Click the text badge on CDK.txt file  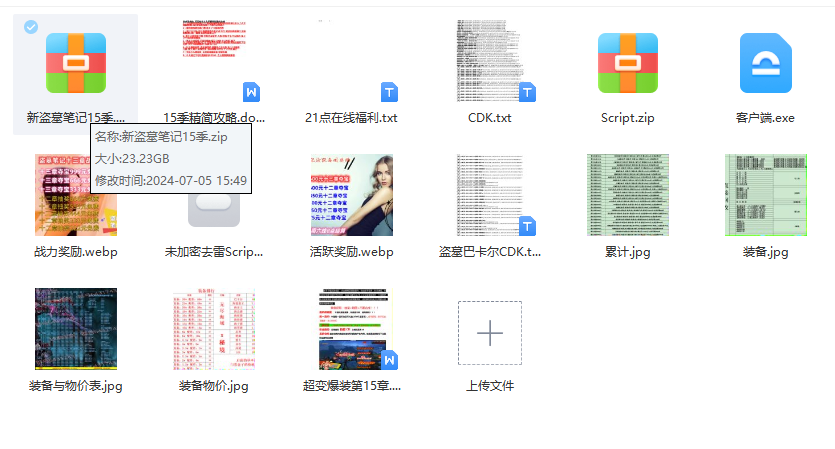tap(527, 92)
